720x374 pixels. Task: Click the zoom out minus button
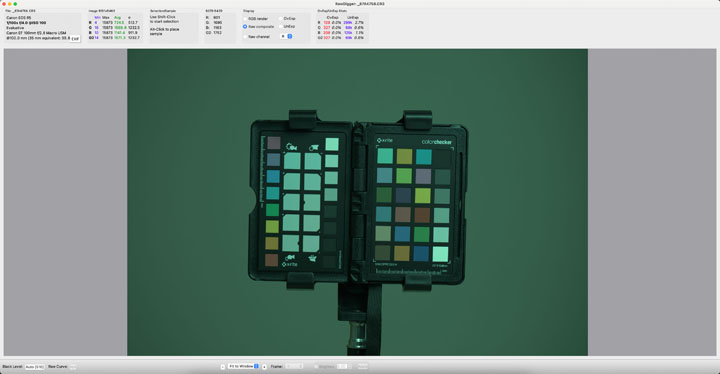coord(223,367)
